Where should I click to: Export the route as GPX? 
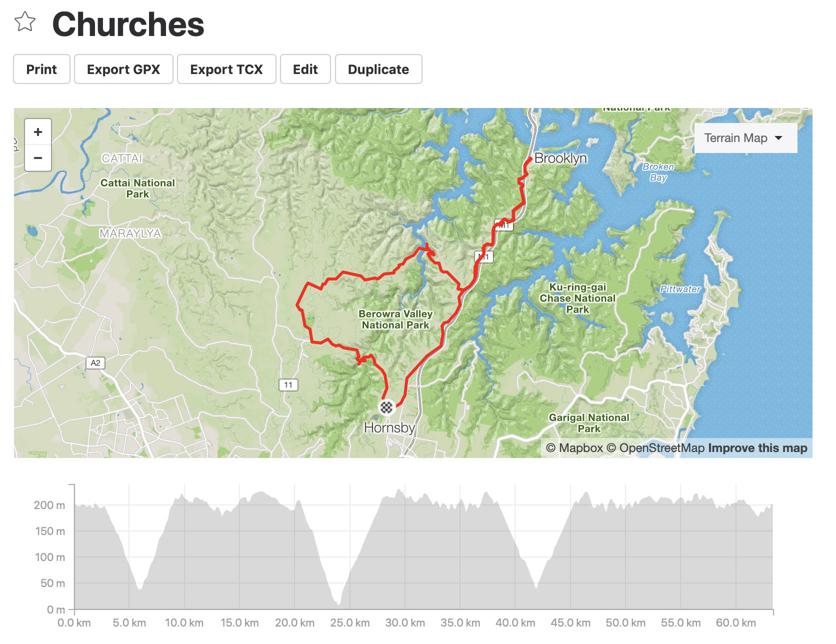point(123,69)
